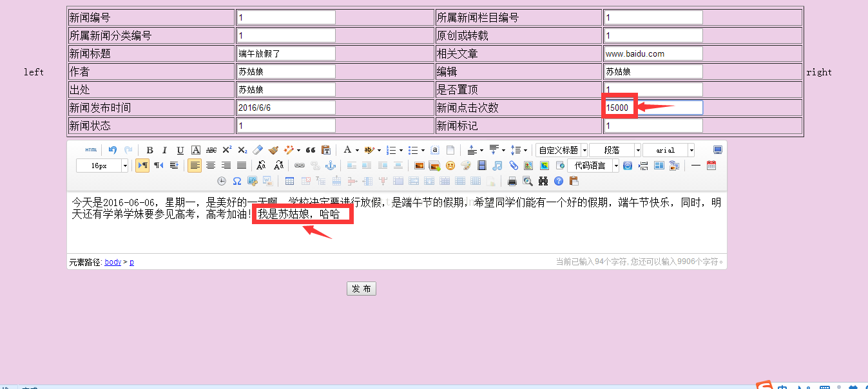
Task: Click the HTML source view icon
Action: tap(91, 150)
